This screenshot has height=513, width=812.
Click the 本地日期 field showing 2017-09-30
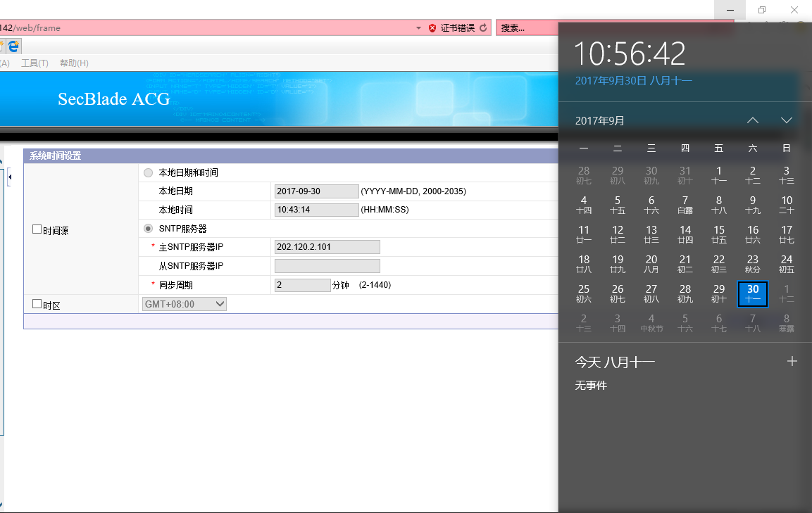[316, 191]
